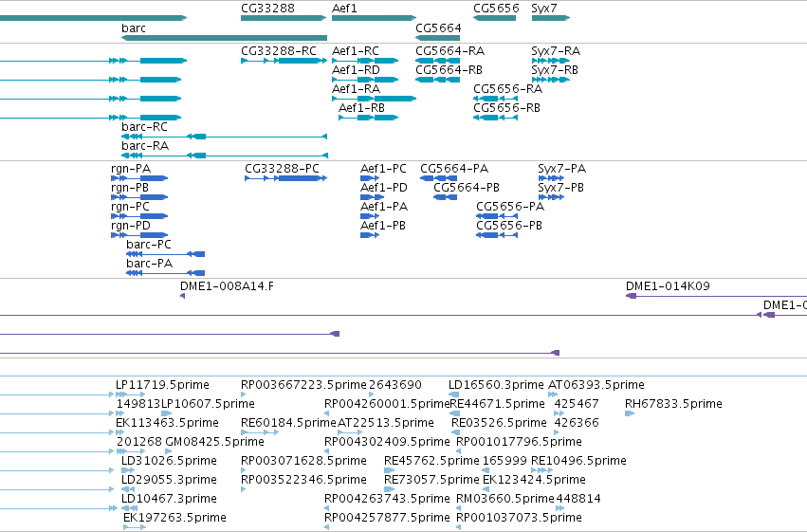Click clone DME1-008A14.F
Viewport: 807px width, 532px height.
[x=183, y=296]
